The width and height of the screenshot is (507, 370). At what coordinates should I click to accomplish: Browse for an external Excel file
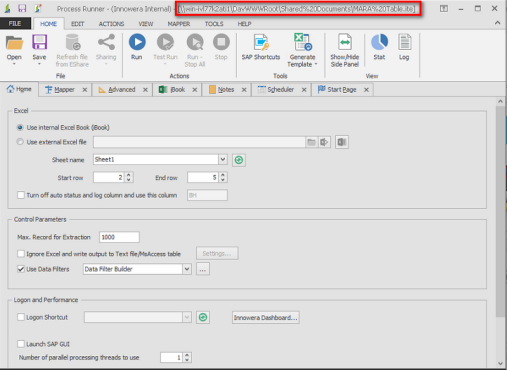(x=311, y=142)
